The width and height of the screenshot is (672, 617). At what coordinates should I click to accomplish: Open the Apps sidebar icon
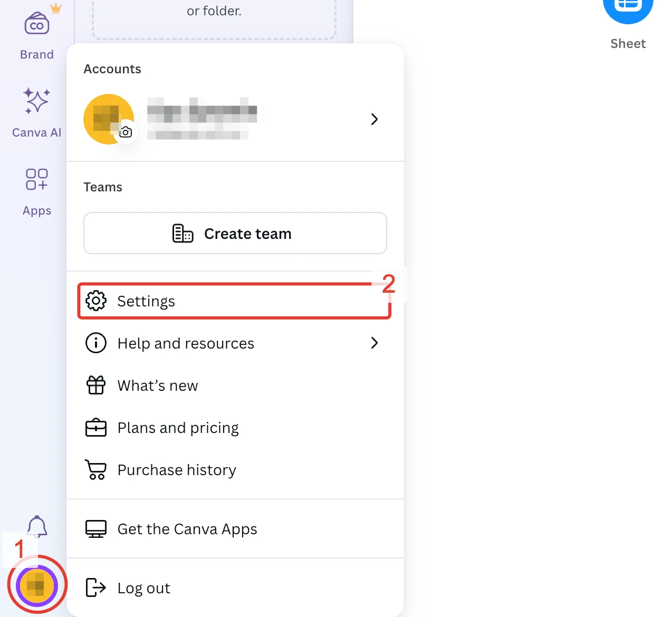pos(37,179)
